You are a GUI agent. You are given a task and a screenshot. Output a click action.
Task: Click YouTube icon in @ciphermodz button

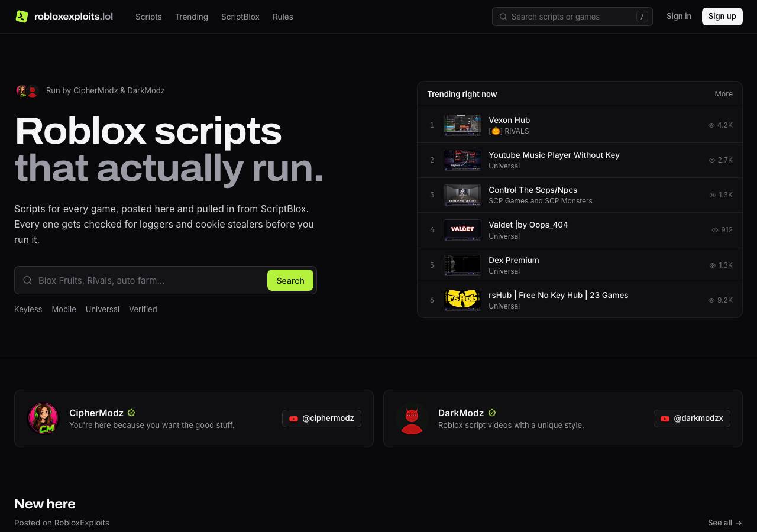coord(293,419)
